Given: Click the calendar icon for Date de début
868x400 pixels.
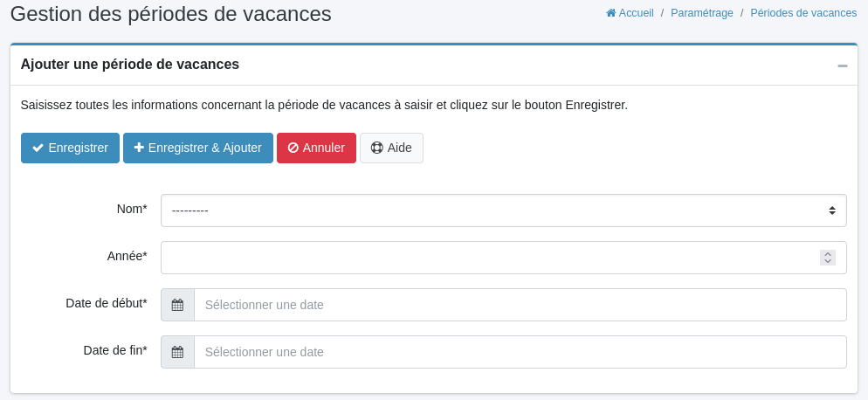Looking at the screenshot, I should pos(177,305).
